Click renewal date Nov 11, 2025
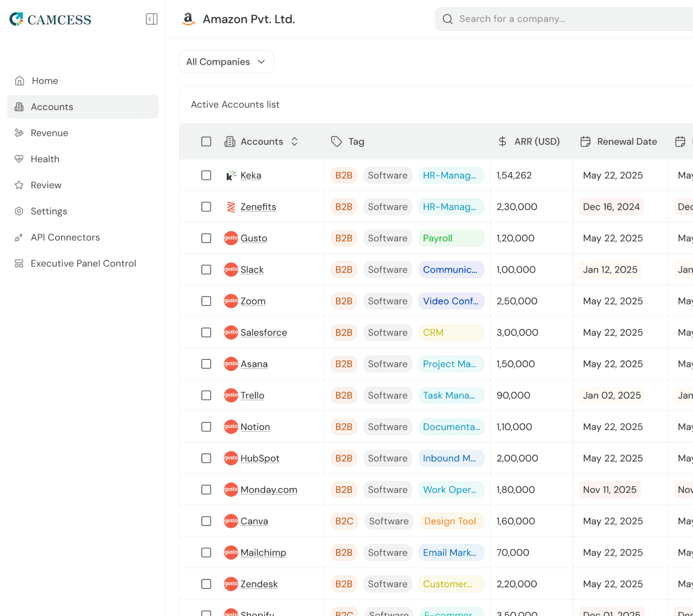 (609, 490)
